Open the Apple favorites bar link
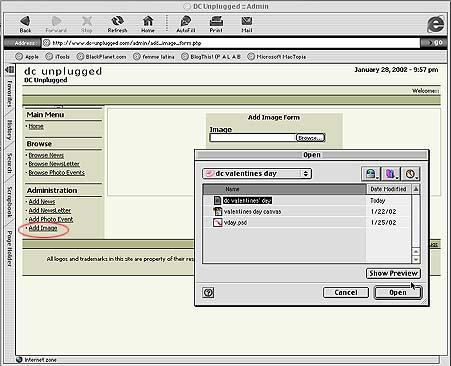 (x=27, y=57)
